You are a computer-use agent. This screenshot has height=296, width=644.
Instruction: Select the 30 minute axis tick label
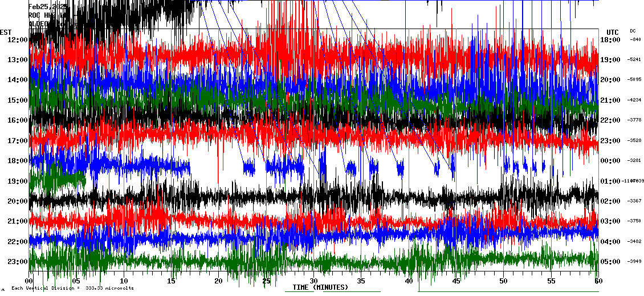[x=313, y=281]
